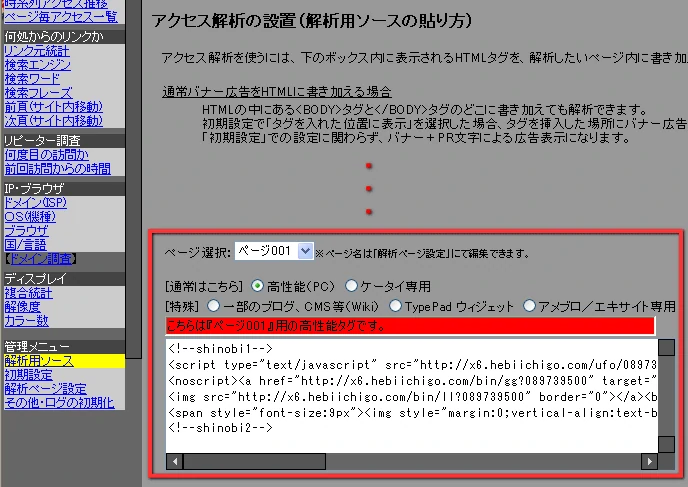Open the リンク元統計 link

37,51
